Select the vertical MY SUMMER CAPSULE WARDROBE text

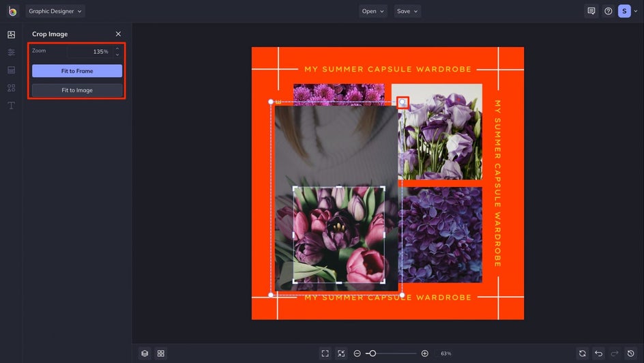pos(497,184)
